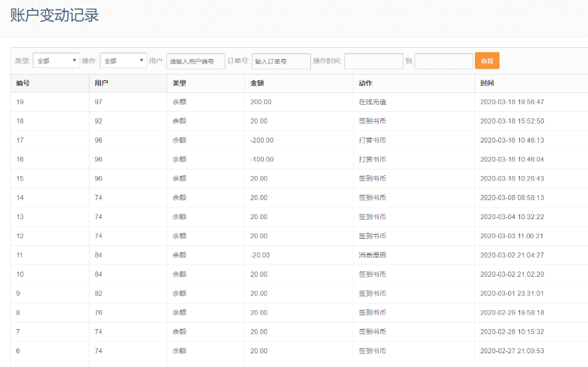Click the 用户 column header
This screenshot has width=588, height=367.
click(101, 83)
